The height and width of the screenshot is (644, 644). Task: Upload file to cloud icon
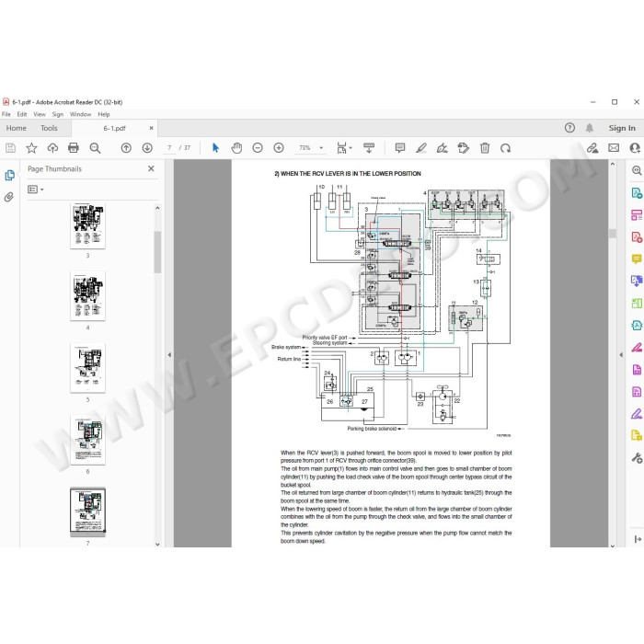[52, 148]
